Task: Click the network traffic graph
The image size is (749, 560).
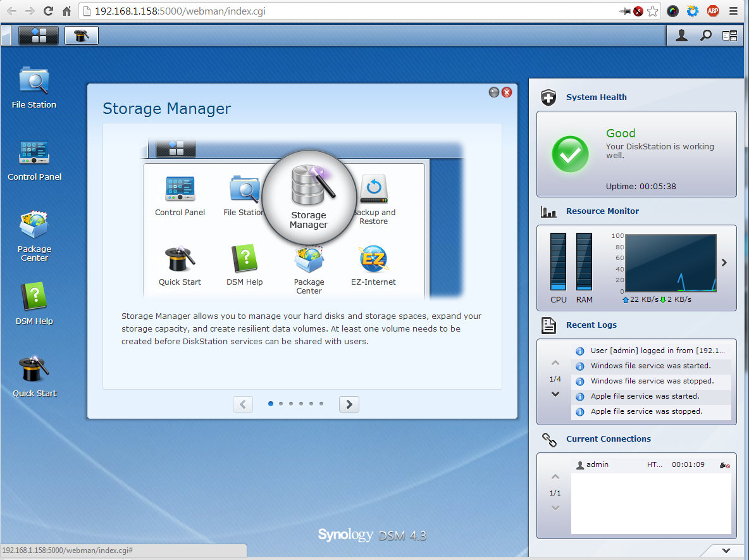Action: [x=671, y=263]
